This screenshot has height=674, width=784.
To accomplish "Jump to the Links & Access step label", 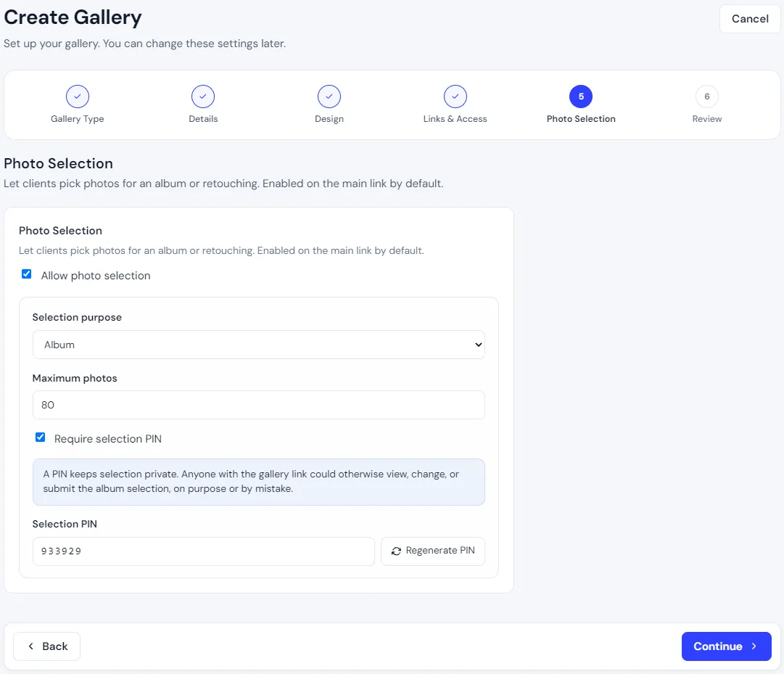I will click(x=455, y=119).
